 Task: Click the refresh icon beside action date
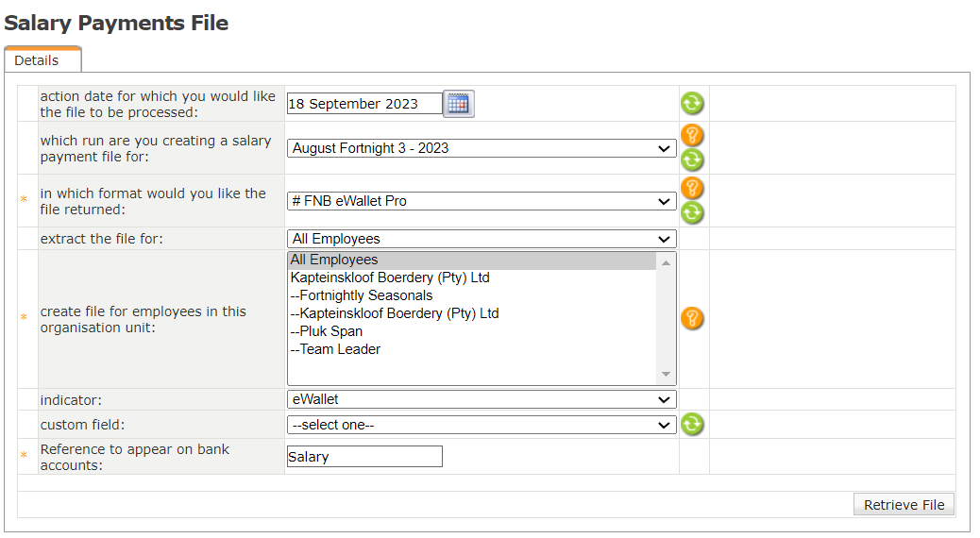pyautogui.click(x=692, y=104)
